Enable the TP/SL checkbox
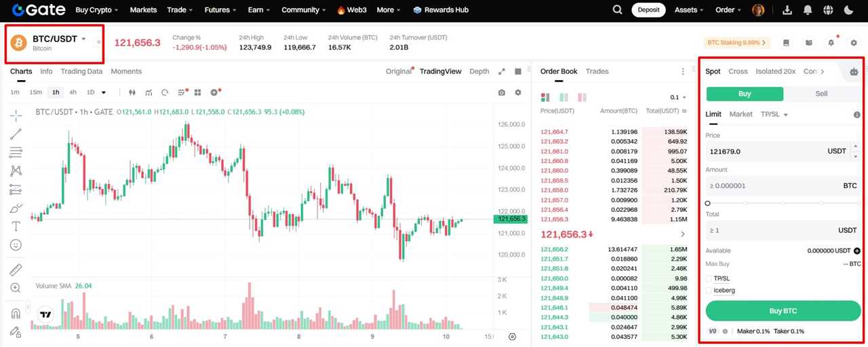This screenshot has height=347, width=868. [709, 278]
